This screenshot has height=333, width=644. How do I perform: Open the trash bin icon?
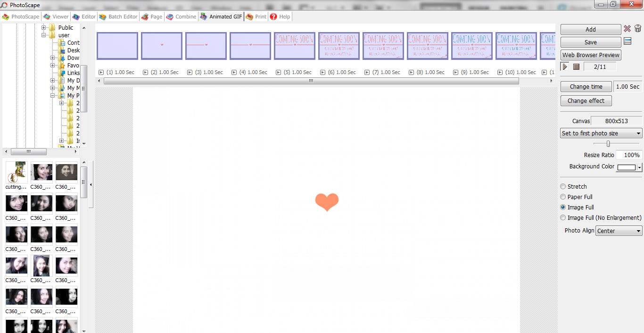click(638, 29)
